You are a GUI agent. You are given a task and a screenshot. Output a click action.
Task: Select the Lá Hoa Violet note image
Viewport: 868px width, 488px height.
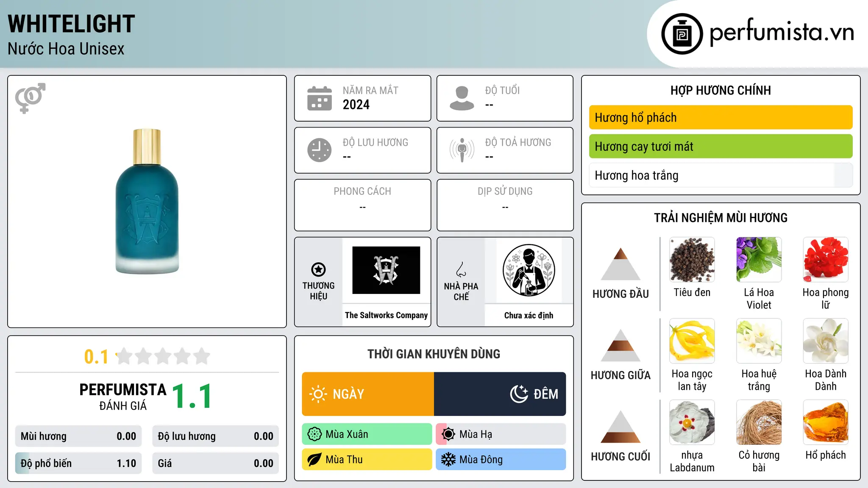point(759,260)
